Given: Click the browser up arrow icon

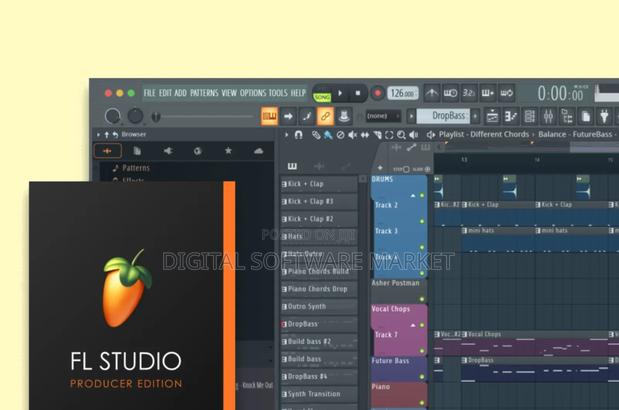Looking at the screenshot, I should pos(107,135).
